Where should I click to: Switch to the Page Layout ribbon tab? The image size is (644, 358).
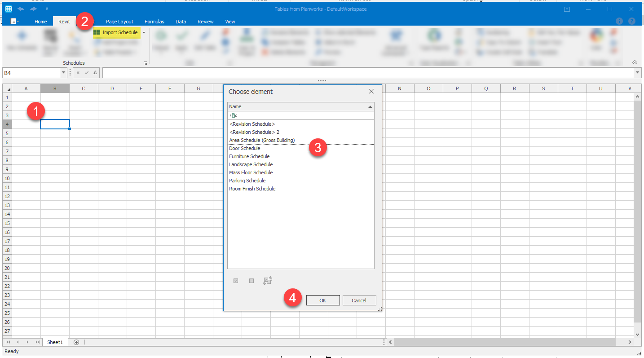click(x=119, y=21)
